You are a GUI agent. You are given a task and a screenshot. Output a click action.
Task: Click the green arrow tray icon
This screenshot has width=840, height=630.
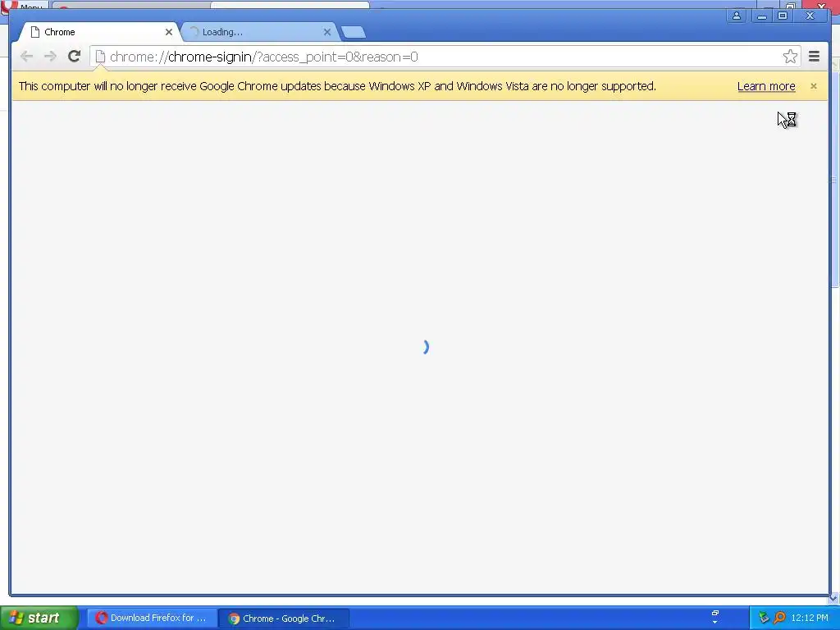click(x=764, y=618)
